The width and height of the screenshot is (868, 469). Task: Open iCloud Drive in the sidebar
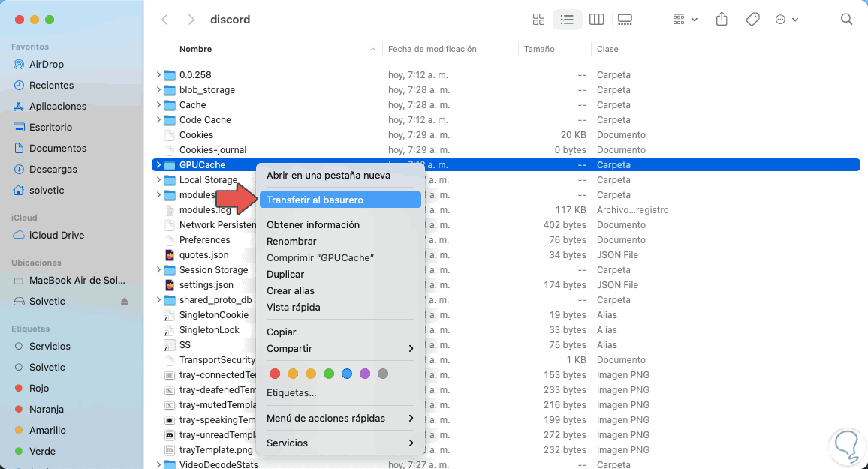[56, 235]
